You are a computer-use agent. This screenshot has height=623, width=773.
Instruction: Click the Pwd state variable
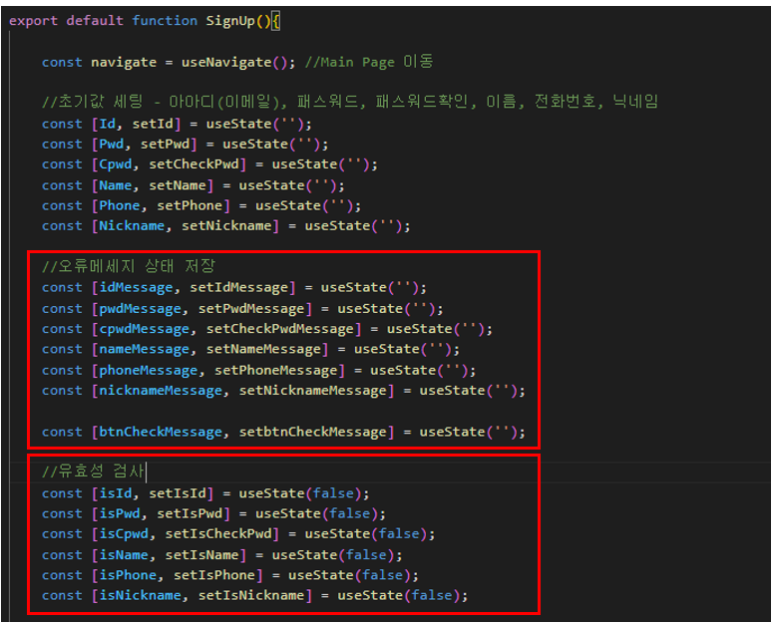pyautogui.click(x=111, y=144)
